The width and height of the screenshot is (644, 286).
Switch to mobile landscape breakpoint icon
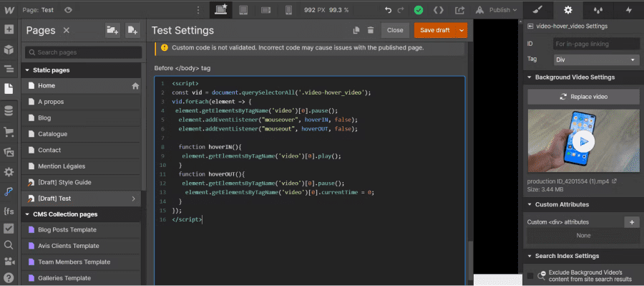(266, 10)
